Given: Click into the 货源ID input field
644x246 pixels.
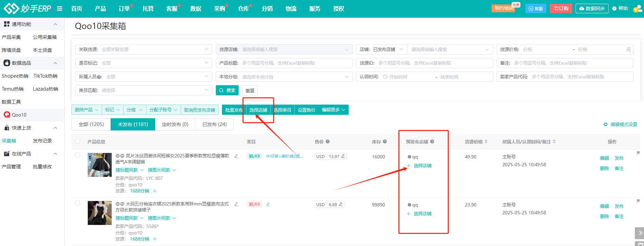Looking at the screenshot, I should click(x=424, y=63).
